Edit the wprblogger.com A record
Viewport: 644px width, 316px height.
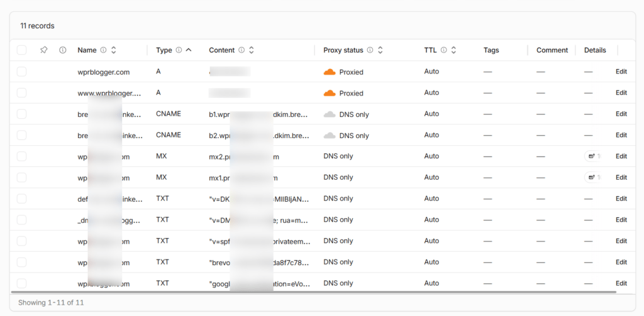point(621,72)
